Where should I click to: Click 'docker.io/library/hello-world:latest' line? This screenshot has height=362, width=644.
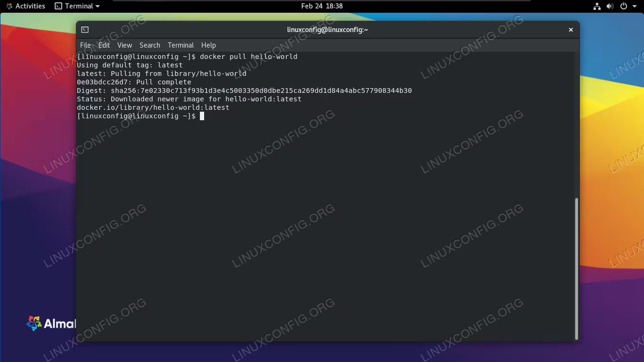[x=153, y=107]
